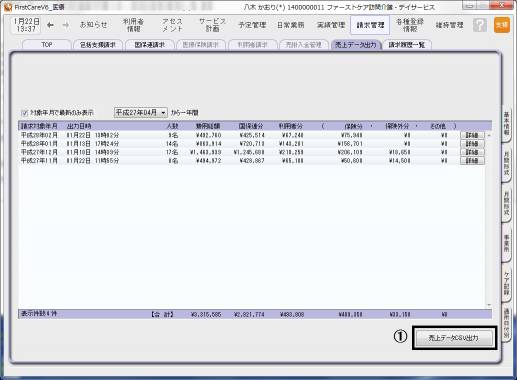Click the FirstCare app icon in title bar

point(8,7)
